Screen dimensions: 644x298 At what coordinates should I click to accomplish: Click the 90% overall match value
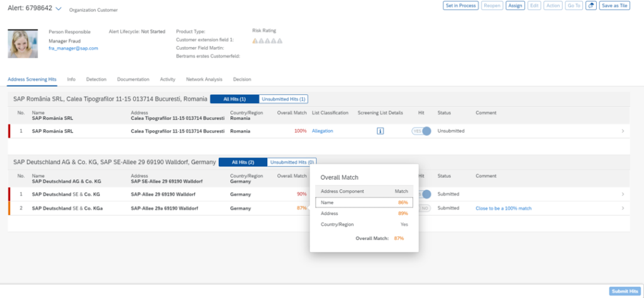pos(302,194)
